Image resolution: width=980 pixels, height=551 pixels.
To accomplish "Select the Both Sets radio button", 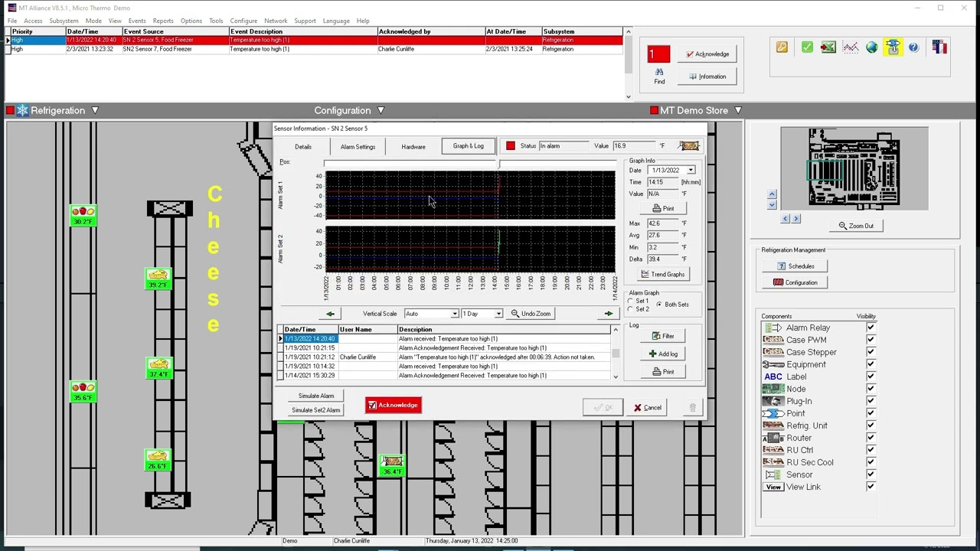I will 659,305.
